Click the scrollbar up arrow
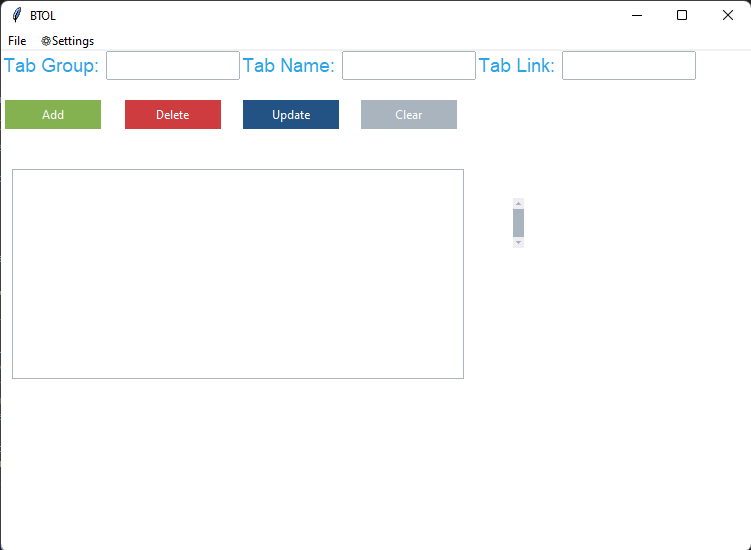Screen dimensions: 751x550 tap(518, 203)
